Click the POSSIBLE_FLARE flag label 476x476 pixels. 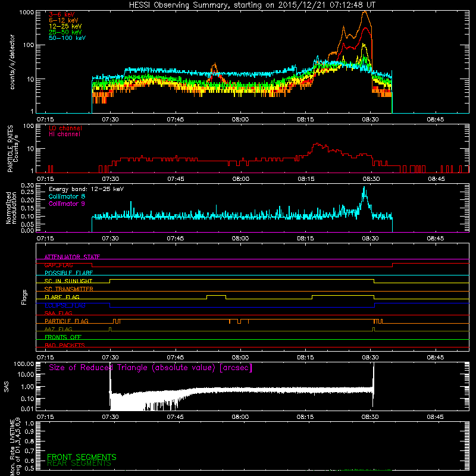[x=68, y=273]
